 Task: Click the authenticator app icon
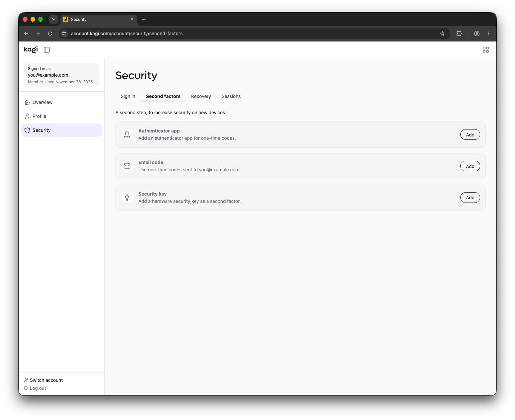coord(127,134)
